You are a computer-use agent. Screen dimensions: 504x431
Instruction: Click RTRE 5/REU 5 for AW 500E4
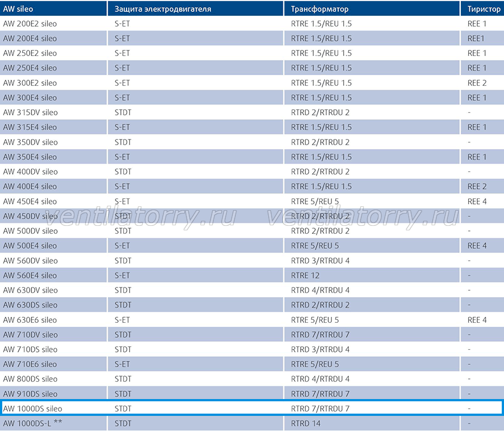pos(315,245)
